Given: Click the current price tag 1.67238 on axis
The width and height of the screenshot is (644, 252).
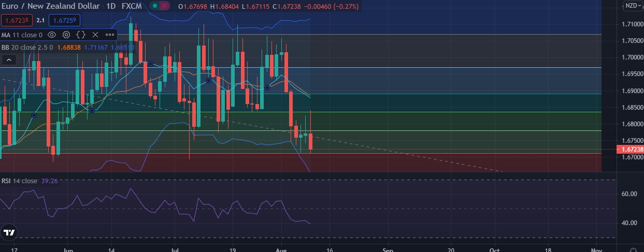Looking at the screenshot, I should coord(630,150).
